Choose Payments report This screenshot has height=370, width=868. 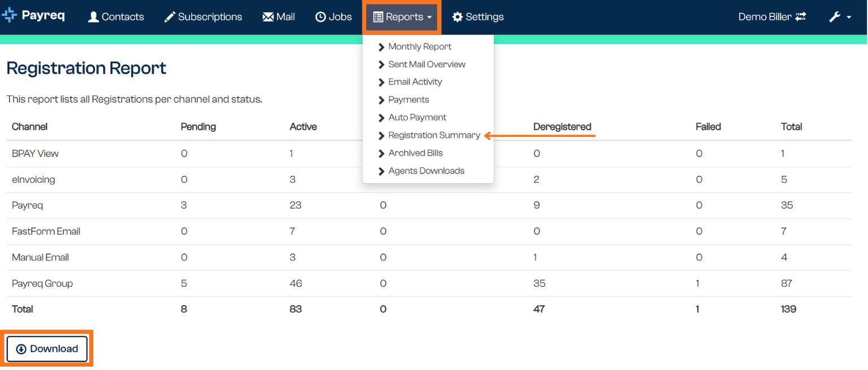pos(409,100)
